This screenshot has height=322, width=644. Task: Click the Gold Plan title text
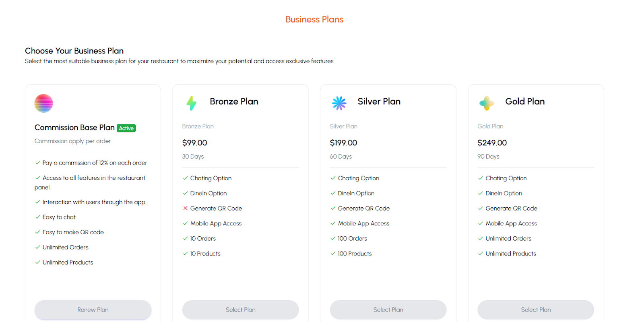tap(525, 101)
